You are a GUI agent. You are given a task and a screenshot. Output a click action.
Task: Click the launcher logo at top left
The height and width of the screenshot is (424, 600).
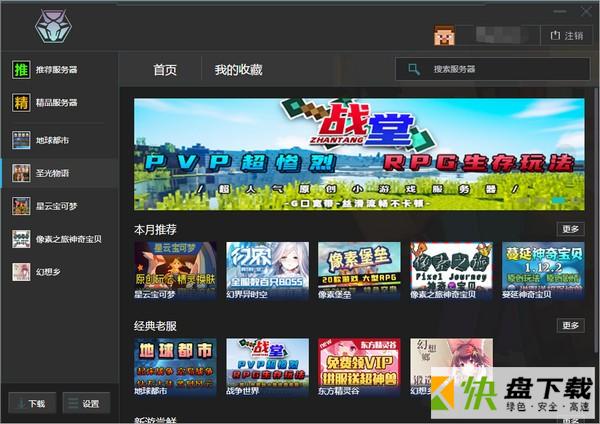pos(53,26)
